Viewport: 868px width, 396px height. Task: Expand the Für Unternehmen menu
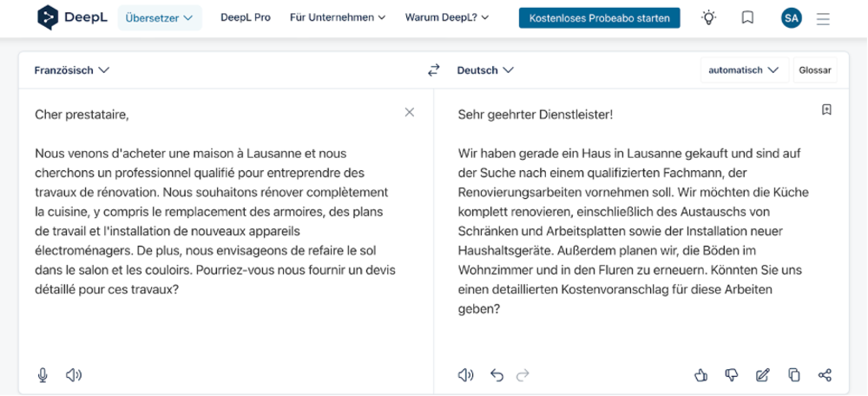[337, 17]
